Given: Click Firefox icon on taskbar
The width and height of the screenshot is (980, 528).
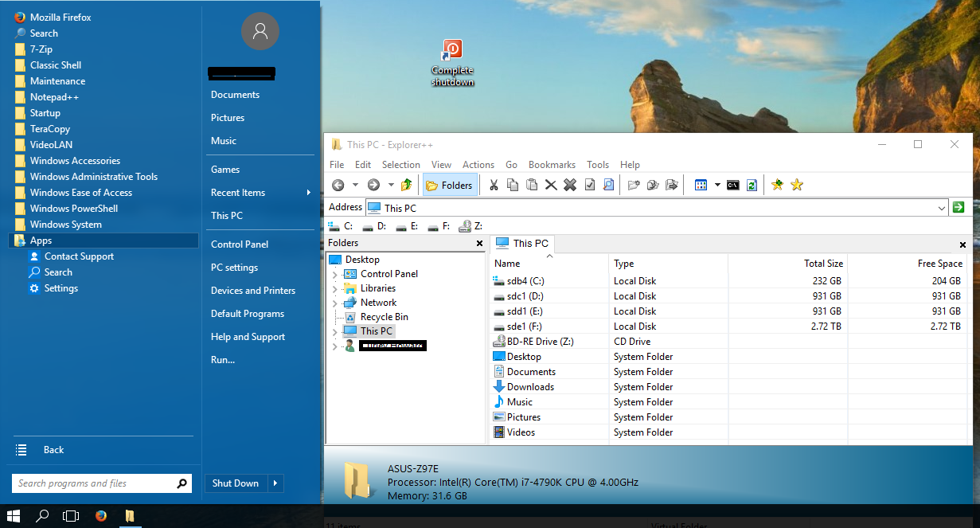Looking at the screenshot, I should click(x=101, y=515).
